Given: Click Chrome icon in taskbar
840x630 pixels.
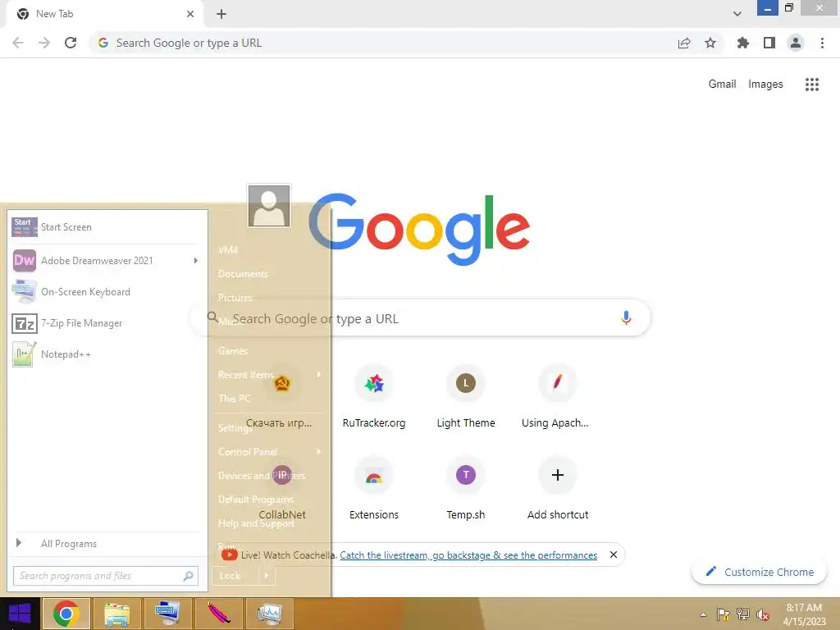Looking at the screenshot, I should click(x=66, y=614).
